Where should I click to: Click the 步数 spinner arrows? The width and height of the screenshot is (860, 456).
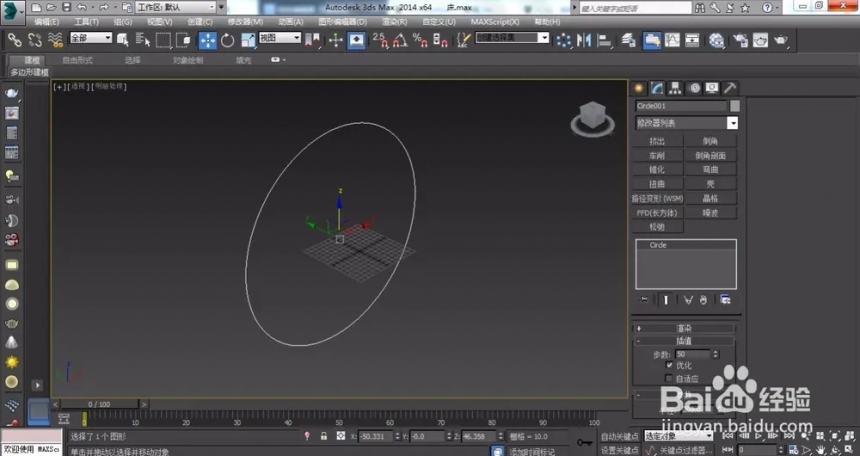coord(715,354)
